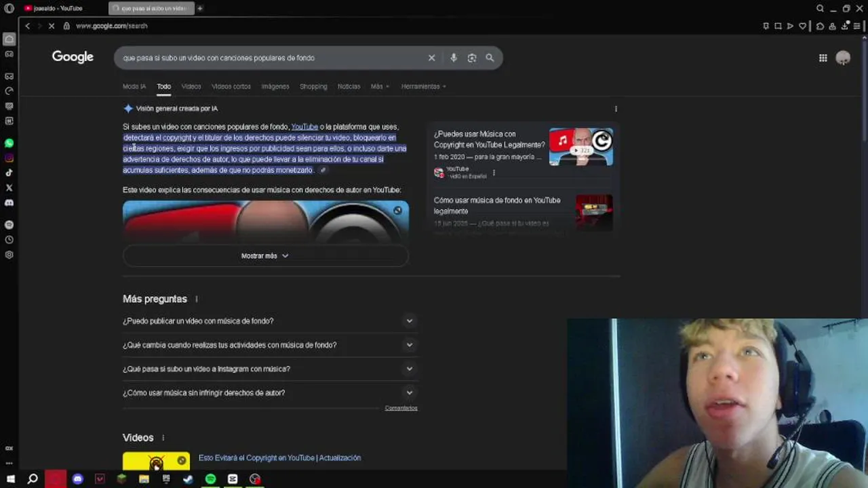Click the Google search input field
Image resolution: width=868 pixels, height=488 pixels.
pyautogui.click(x=271, y=58)
